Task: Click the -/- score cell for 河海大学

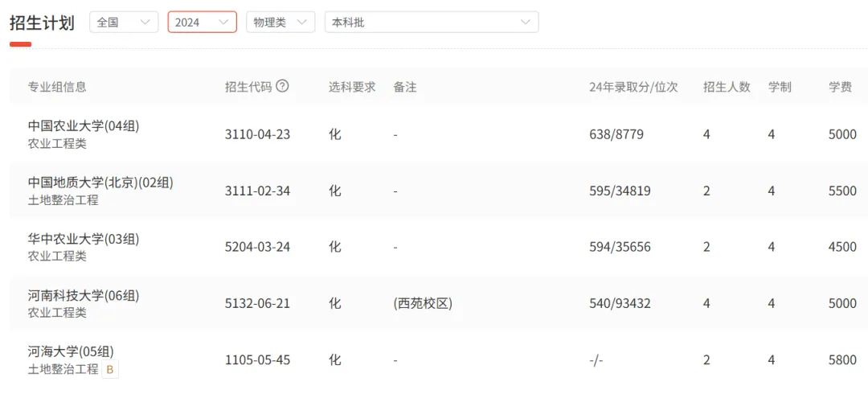Action: click(x=596, y=360)
